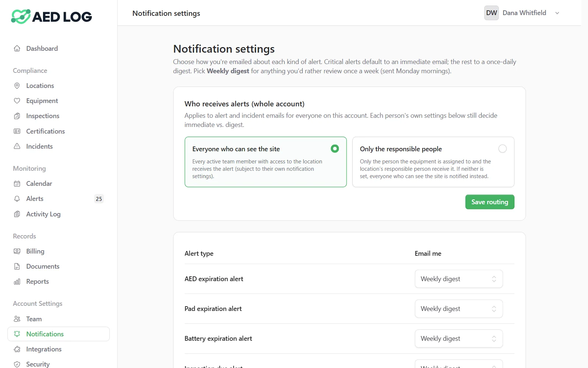Go to Billing
Image resolution: width=588 pixels, height=368 pixels.
(x=58, y=251)
